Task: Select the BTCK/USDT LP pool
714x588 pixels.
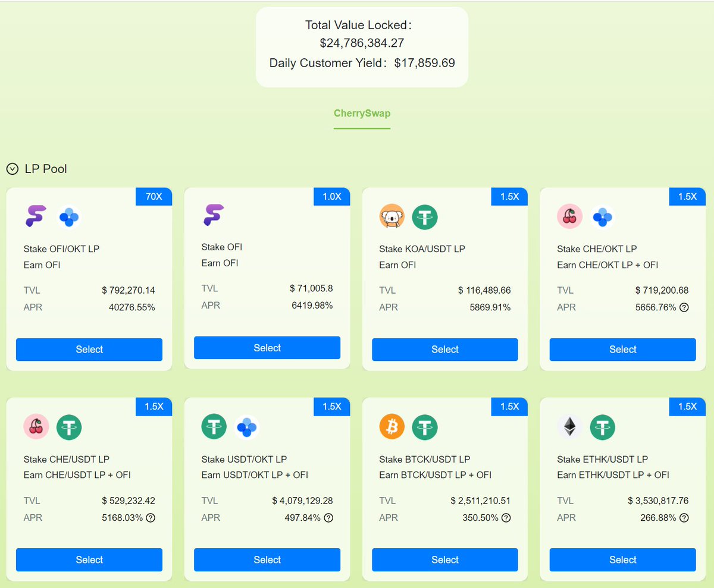Action: coord(445,559)
